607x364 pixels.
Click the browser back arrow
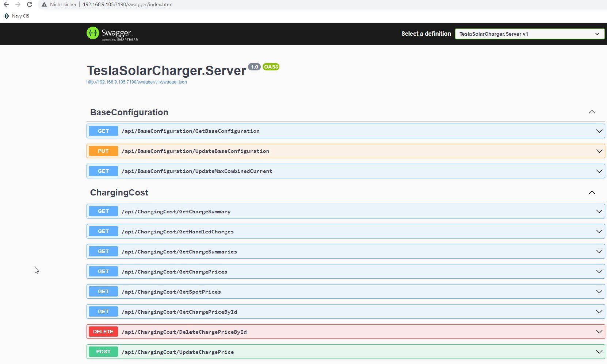[x=6, y=4]
